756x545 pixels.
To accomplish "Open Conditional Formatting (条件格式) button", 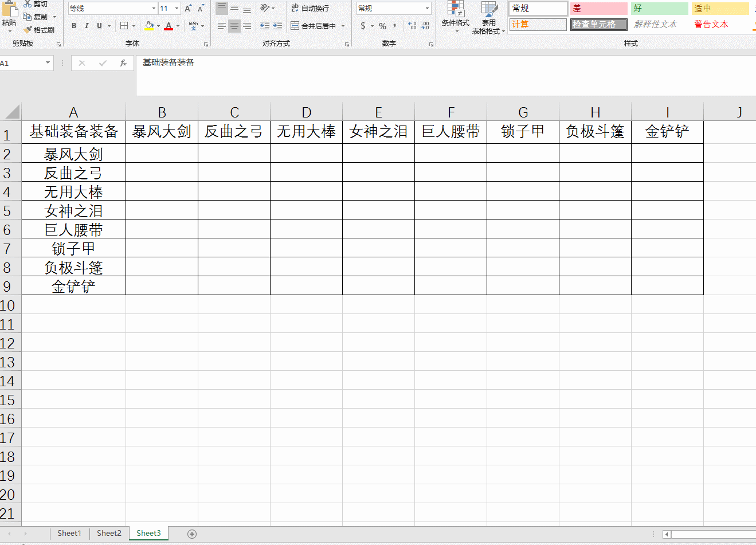I will (x=456, y=16).
